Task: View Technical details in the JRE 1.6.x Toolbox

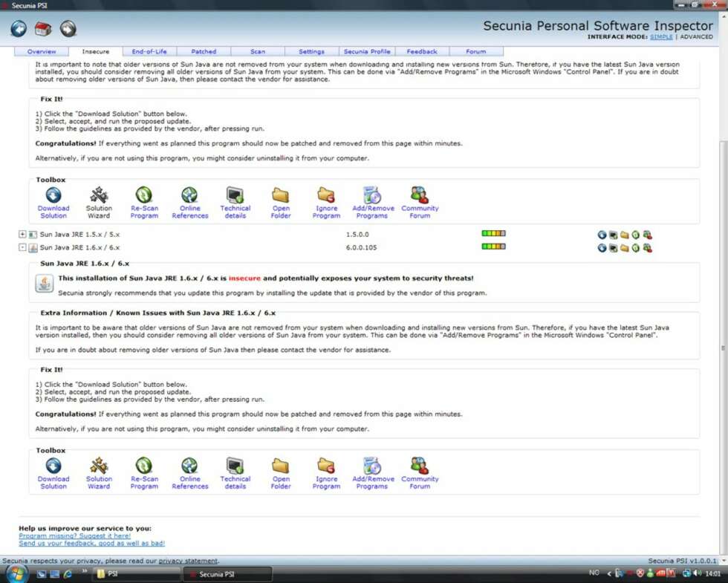Action: click(x=235, y=474)
